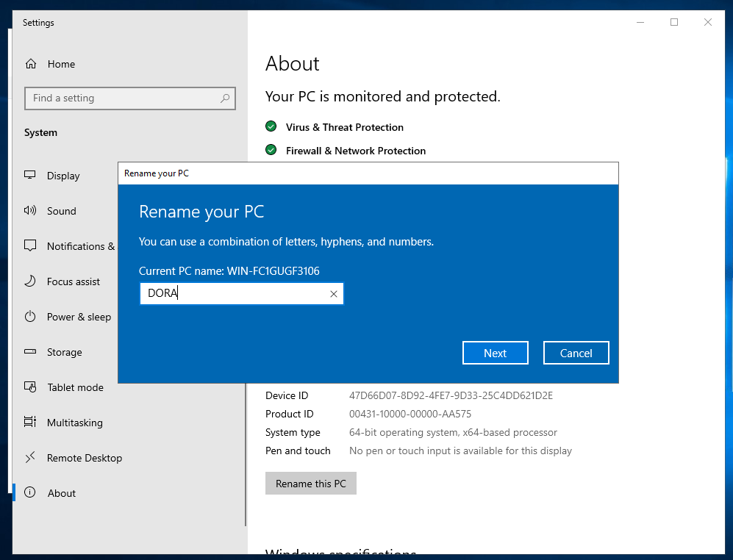The image size is (733, 560).
Task: Select the Tablet mode icon
Action: pos(30,387)
